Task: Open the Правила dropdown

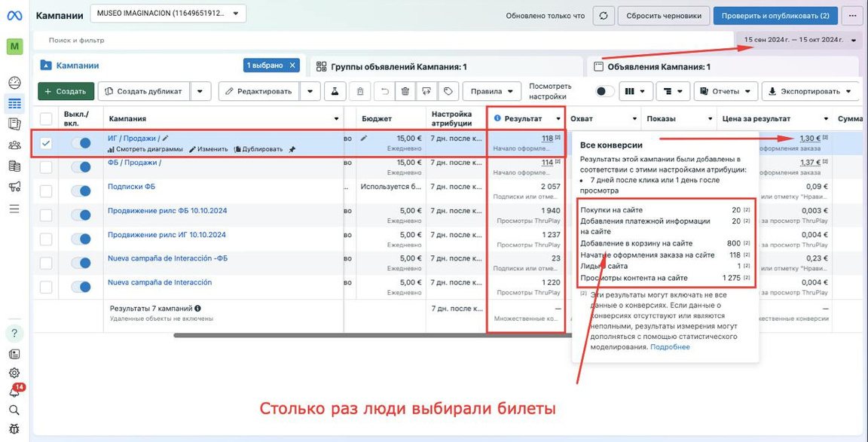Action: click(492, 91)
